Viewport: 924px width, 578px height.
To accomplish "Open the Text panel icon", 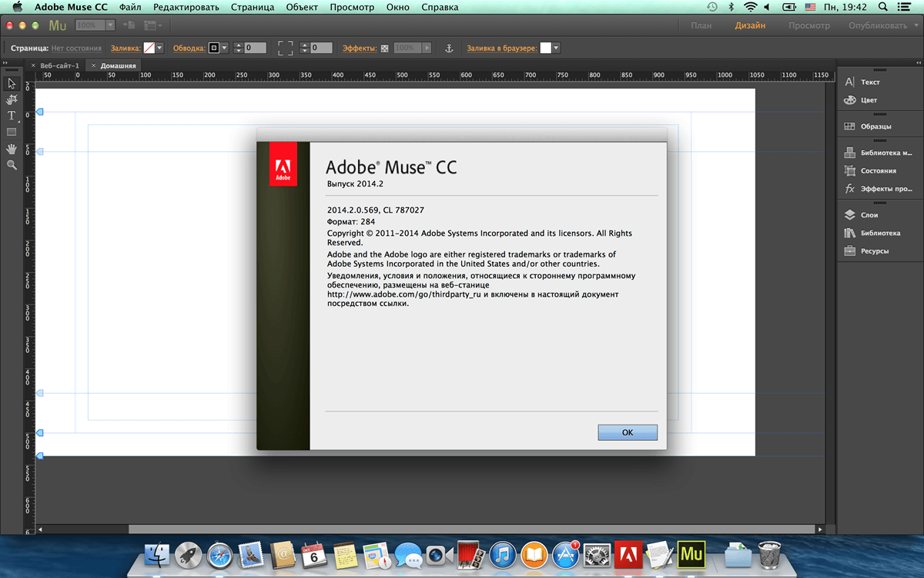I will click(850, 82).
